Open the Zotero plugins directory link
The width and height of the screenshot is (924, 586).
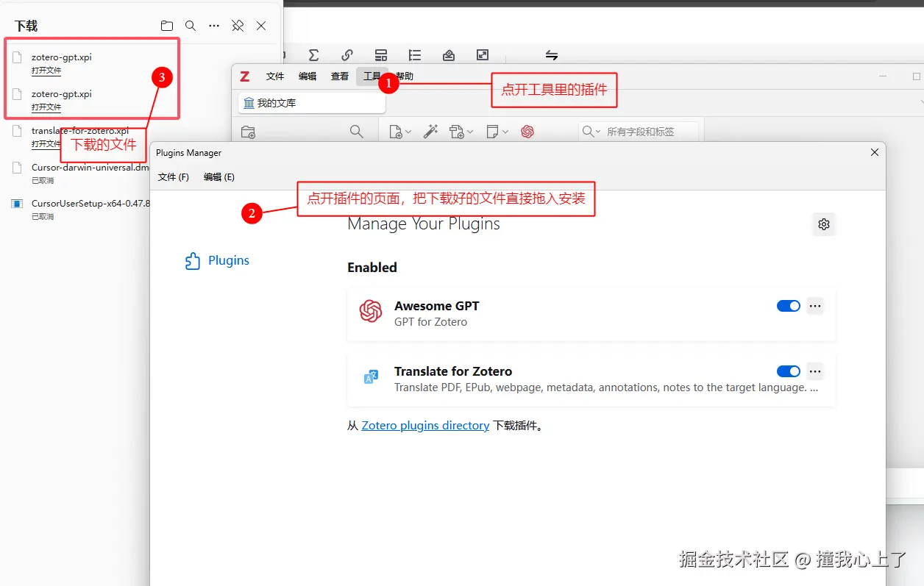point(425,425)
